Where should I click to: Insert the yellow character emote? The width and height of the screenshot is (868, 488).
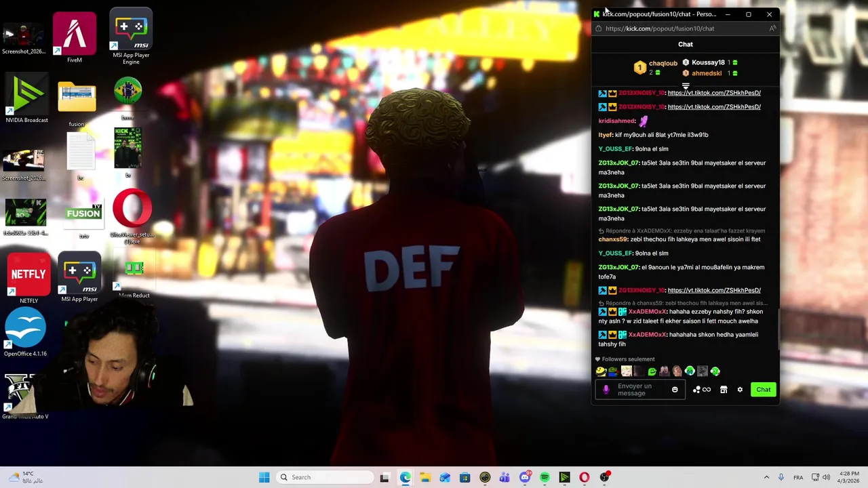coord(601,371)
